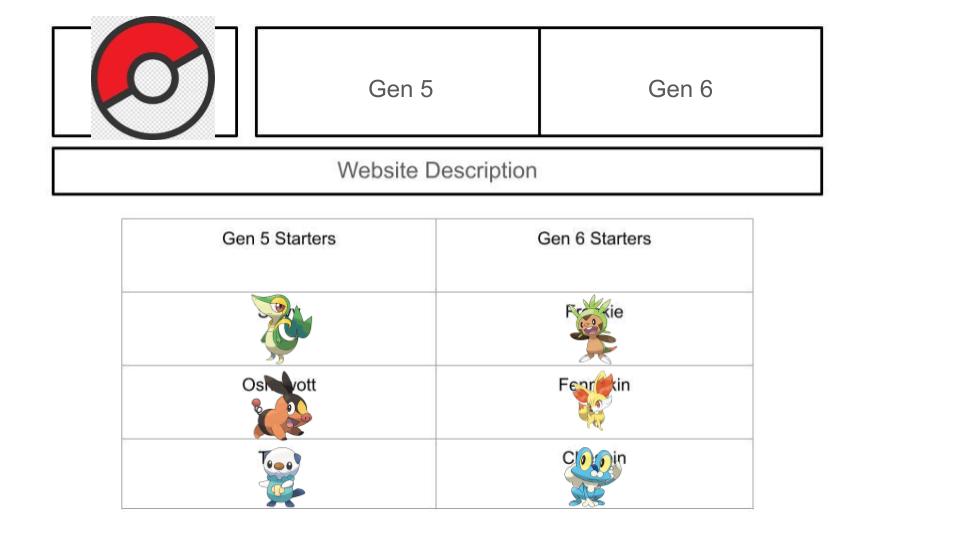Select the Gen 5 Starters heading text

coord(279,238)
